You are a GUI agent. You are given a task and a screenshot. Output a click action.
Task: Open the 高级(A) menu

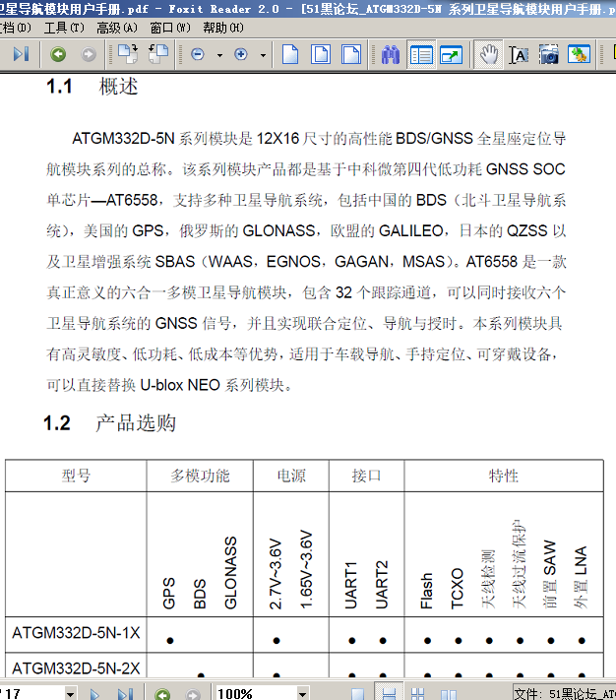[x=117, y=29]
